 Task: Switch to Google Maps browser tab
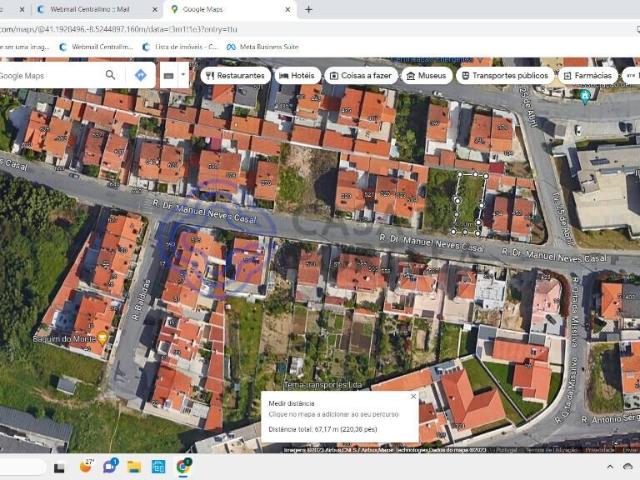[x=202, y=9]
